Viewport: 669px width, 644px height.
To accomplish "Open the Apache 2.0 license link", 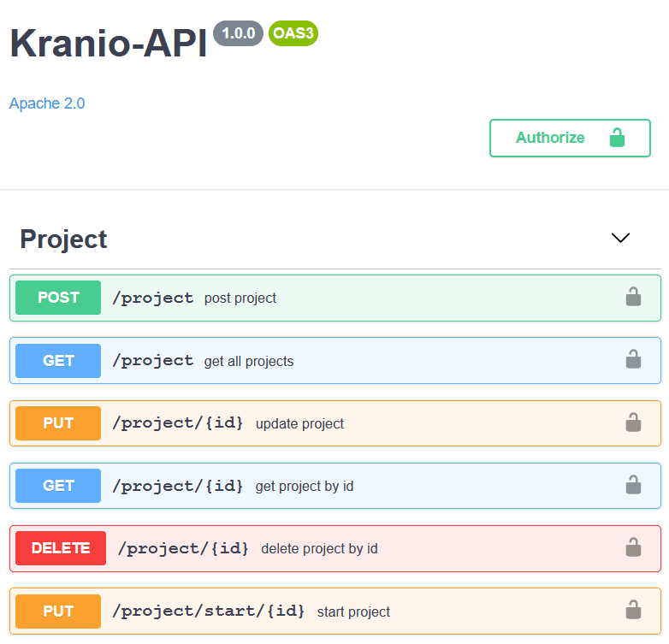I will click(x=47, y=103).
